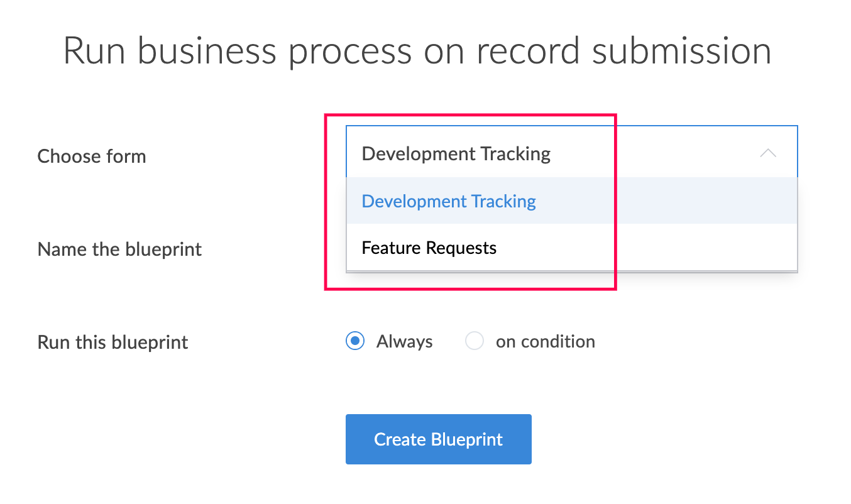The width and height of the screenshot is (851, 504).
Task: Select Feature Requests from the dropdown list
Action: click(x=429, y=248)
